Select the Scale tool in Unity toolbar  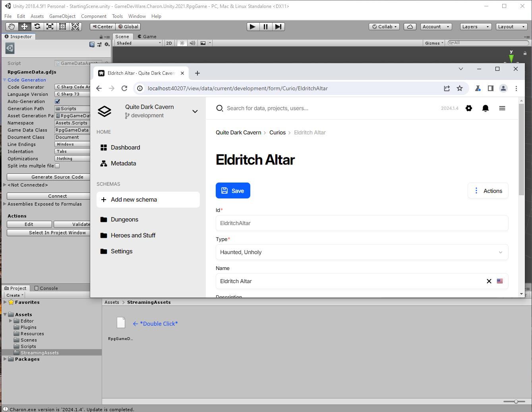[50, 27]
